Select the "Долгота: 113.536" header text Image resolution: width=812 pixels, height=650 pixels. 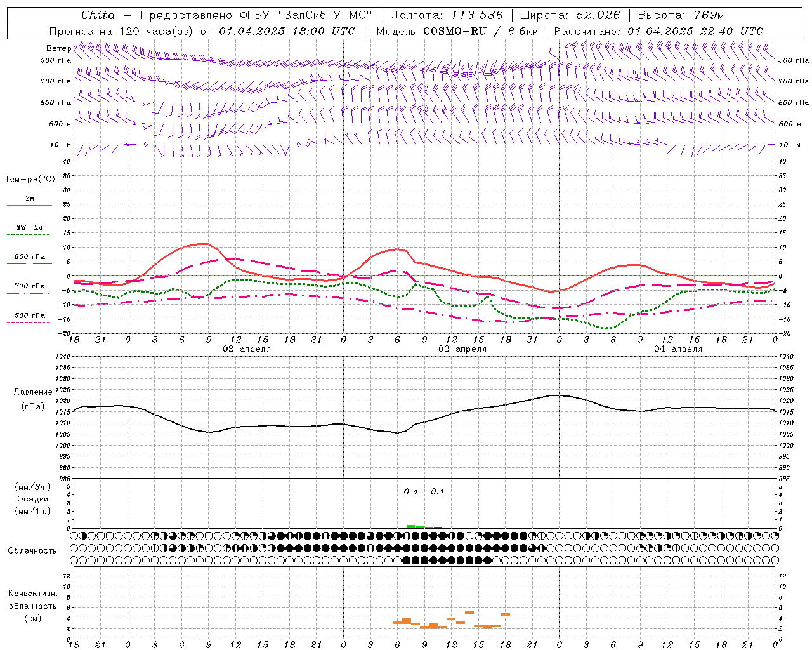(447, 15)
